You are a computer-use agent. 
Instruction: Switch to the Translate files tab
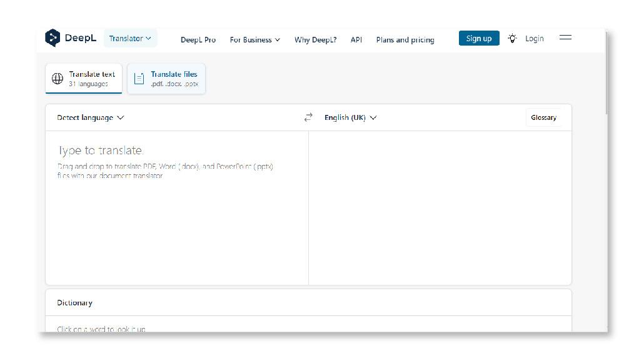click(x=173, y=79)
